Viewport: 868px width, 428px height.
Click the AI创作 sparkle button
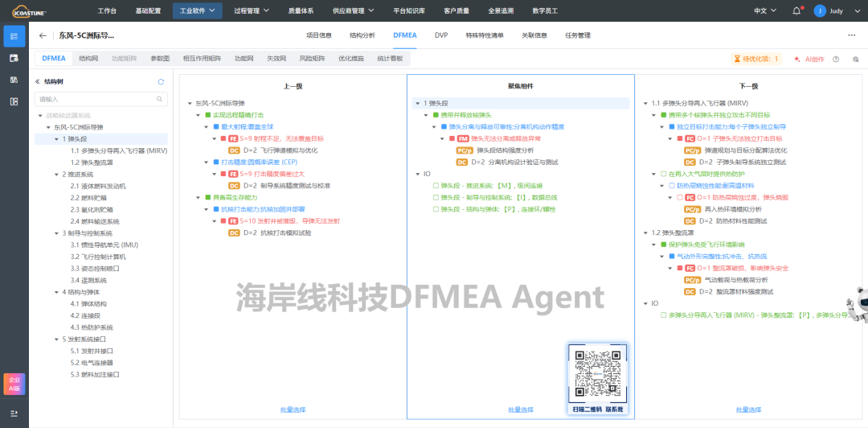click(809, 59)
